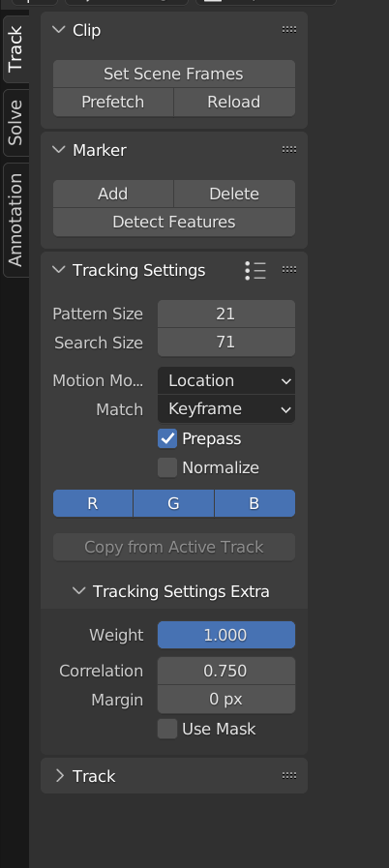Toggle the blue channel B button
The height and width of the screenshot is (868, 389).
254,503
